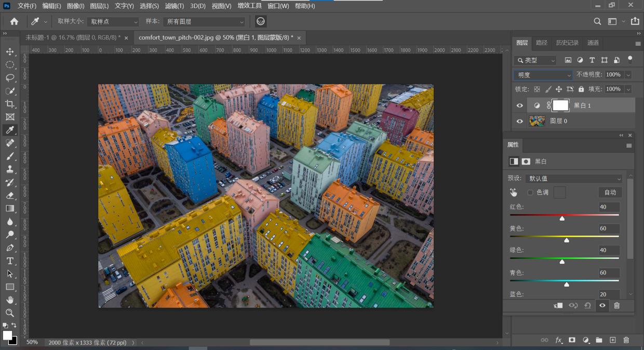This screenshot has height=350, width=644.
Task: Select the Zoom tool
Action: click(10, 313)
